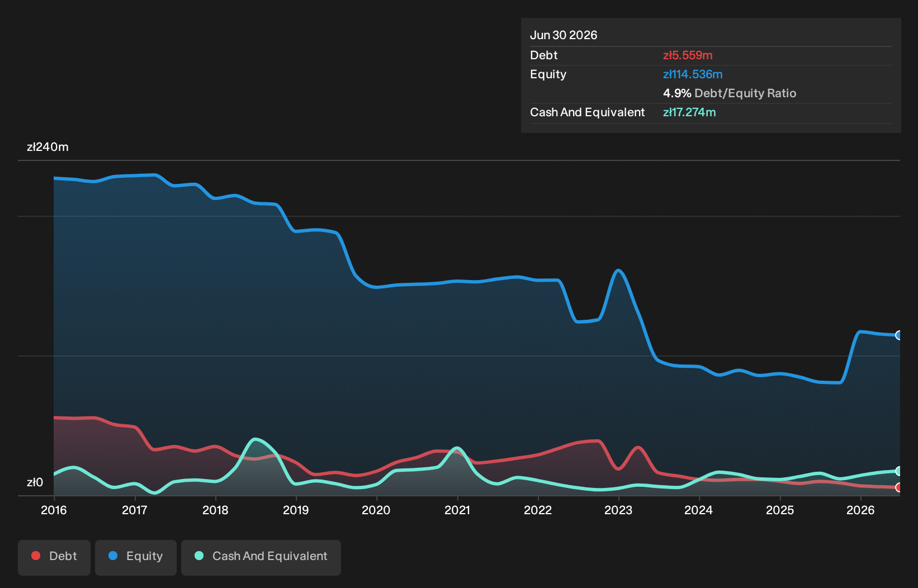This screenshot has height=588, width=918.
Task: Click the 2022 x-axis label
Action: point(538,510)
